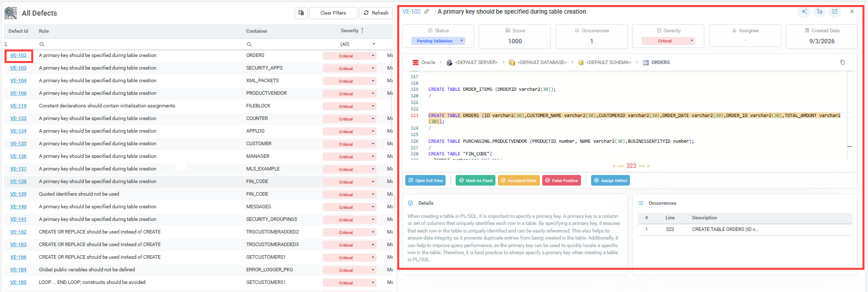Screen dimensions: 868x292
Task: Click Open Full View button
Action: tap(425, 181)
